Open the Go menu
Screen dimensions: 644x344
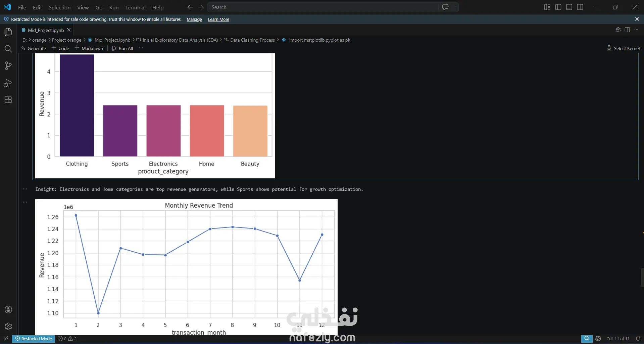click(99, 7)
